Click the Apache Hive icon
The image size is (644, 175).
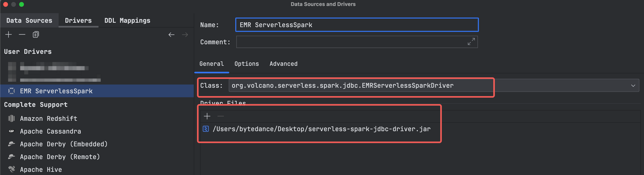tap(12, 169)
